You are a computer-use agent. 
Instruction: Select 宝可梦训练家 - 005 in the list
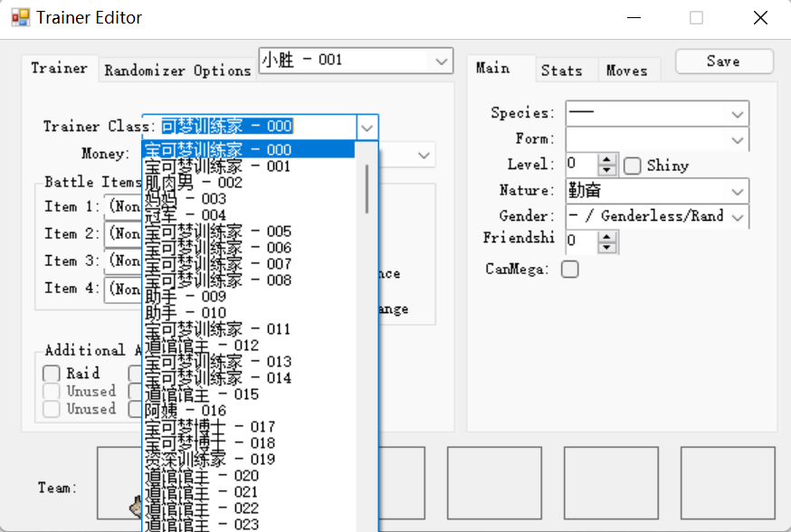(249, 232)
